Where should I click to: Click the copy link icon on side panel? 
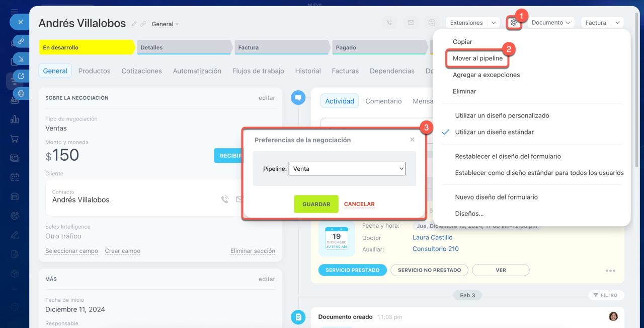click(x=21, y=41)
